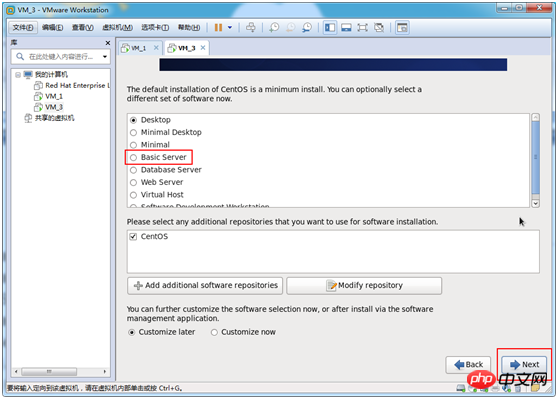
Task: Pause the virtual machine from the toolbar
Action: 218,27
